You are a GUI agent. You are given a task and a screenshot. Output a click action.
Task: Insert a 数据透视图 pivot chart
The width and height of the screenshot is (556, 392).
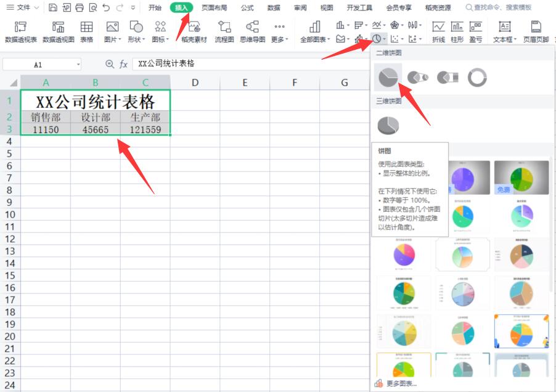(59, 32)
